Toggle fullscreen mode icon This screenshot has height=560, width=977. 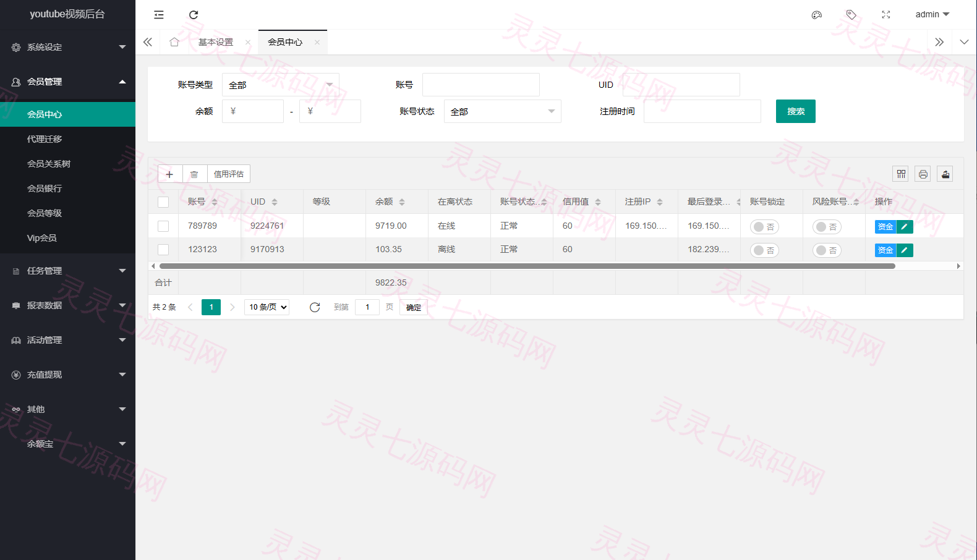pos(886,15)
